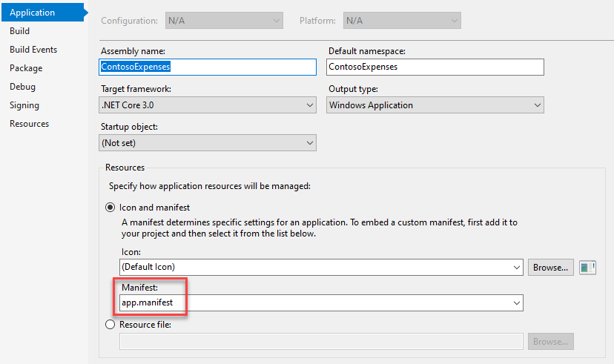
Task: Click the Resources group label
Action: (125, 168)
